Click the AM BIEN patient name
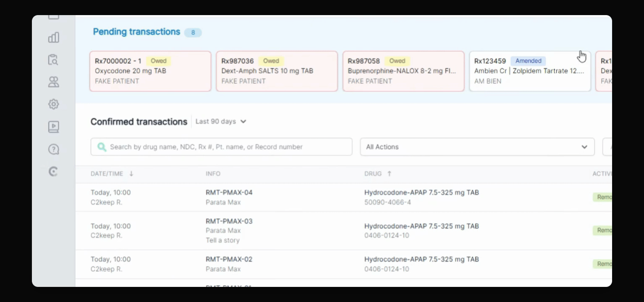Screen dimensions: 644x302 (x=488, y=81)
